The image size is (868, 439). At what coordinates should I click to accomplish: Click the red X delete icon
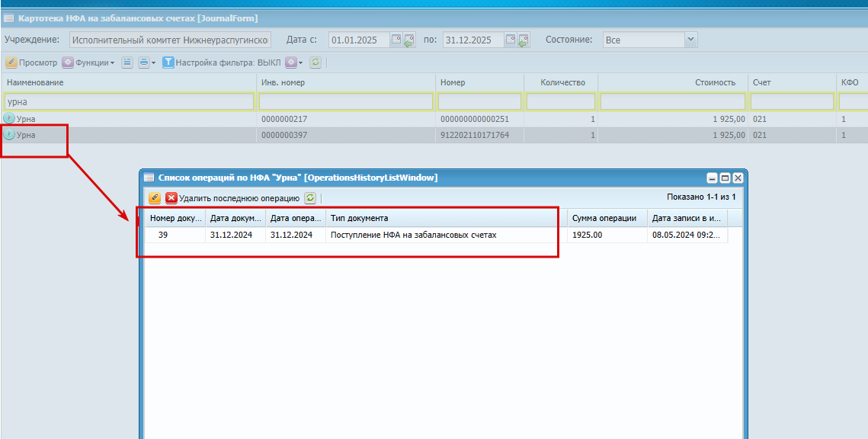pyautogui.click(x=171, y=197)
